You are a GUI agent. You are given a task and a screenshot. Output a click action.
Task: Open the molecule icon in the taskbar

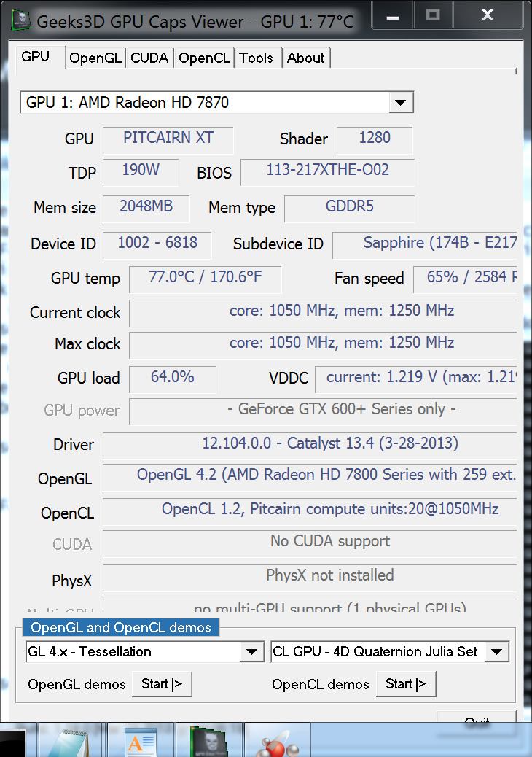coord(278,740)
